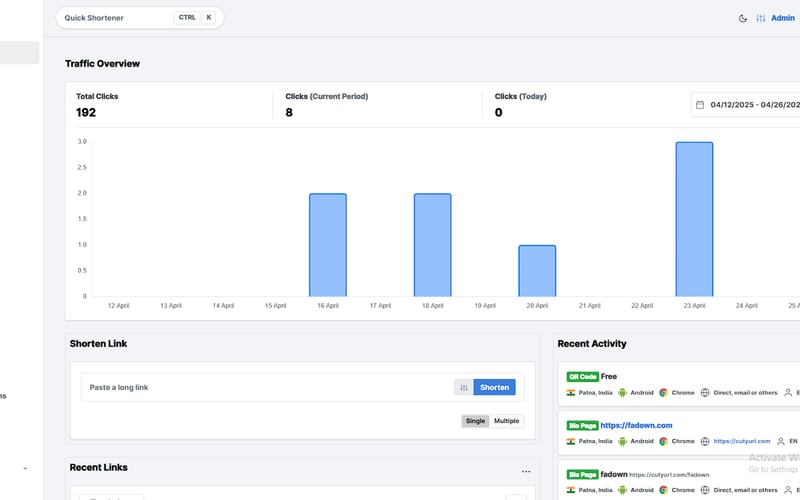This screenshot has width=800, height=500.
Task: Click Android icon in fadown bio row
Action: click(x=622, y=490)
